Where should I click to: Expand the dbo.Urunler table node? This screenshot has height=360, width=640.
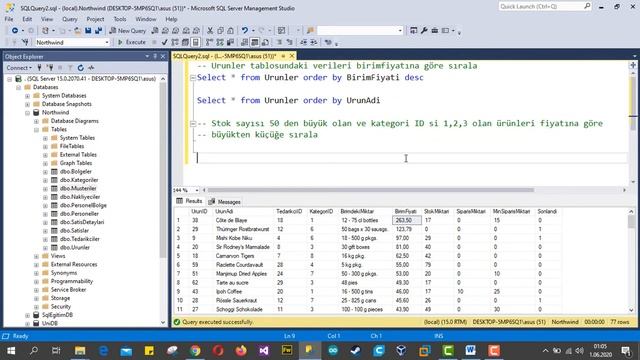45,248
